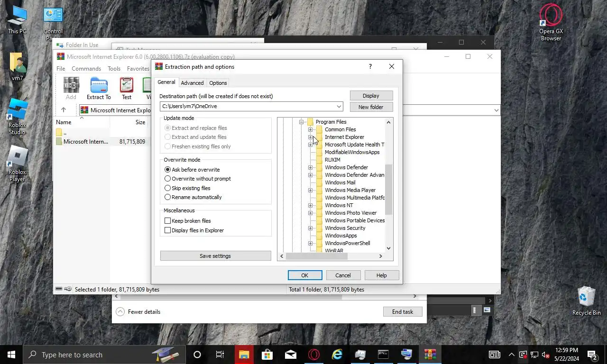Switch to the General tab
Viewport: 607px width, 364px height.
[x=166, y=82]
